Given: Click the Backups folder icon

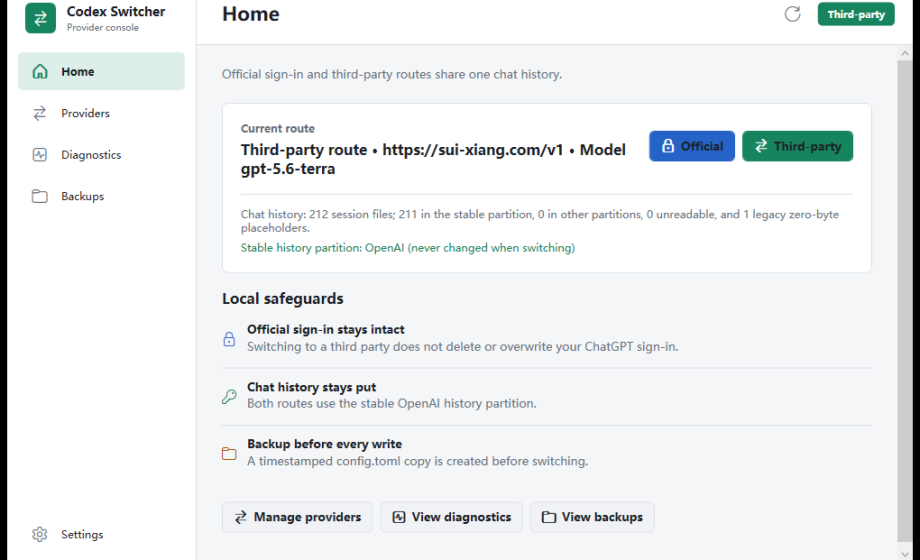Looking at the screenshot, I should click(x=39, y=196).
